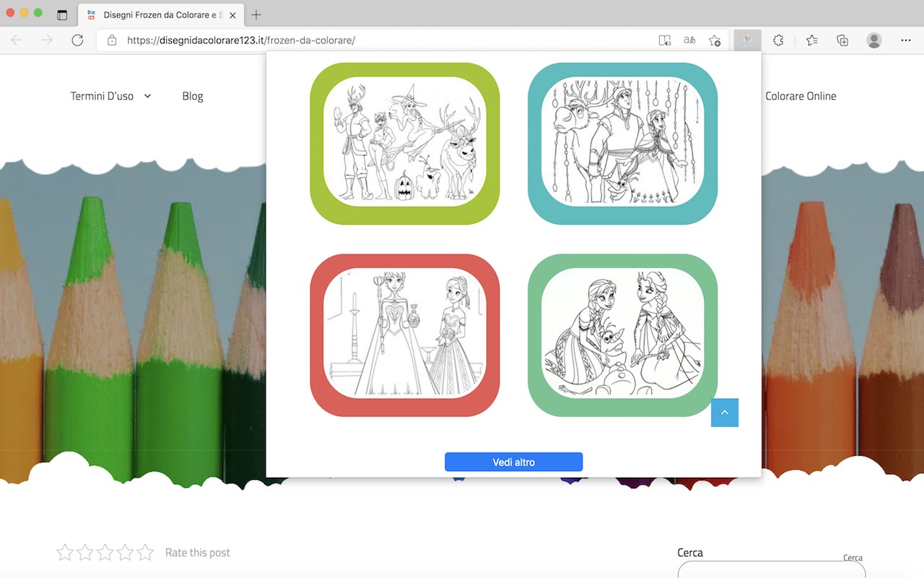Image resolution: width=924 pixels, height=578 pixels.
Task: Go back using the browser back arrow
Action: click(17, 40)
